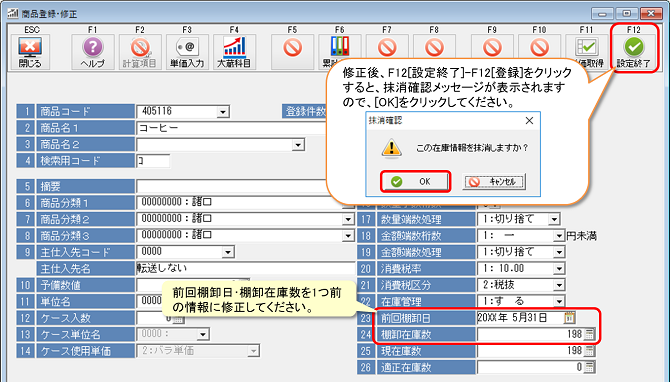
Task: Expand ケース単位名 dropdown
Action: point(203,334)
